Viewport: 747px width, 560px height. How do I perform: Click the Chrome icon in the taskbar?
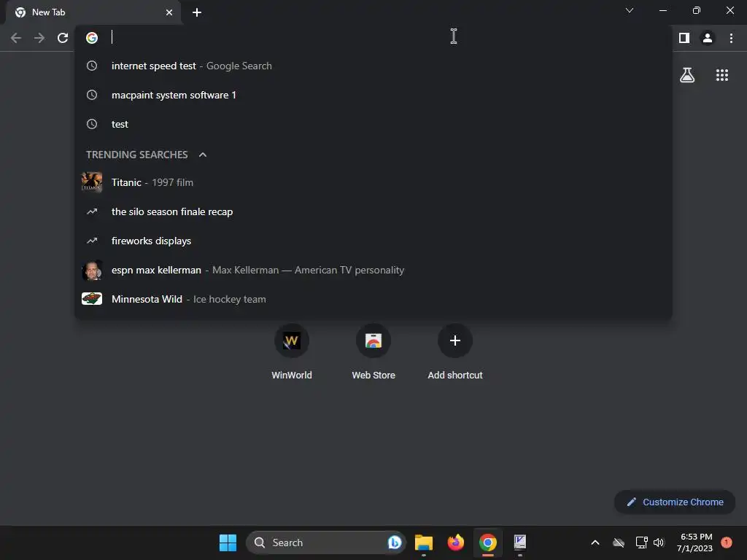[488, 542]
